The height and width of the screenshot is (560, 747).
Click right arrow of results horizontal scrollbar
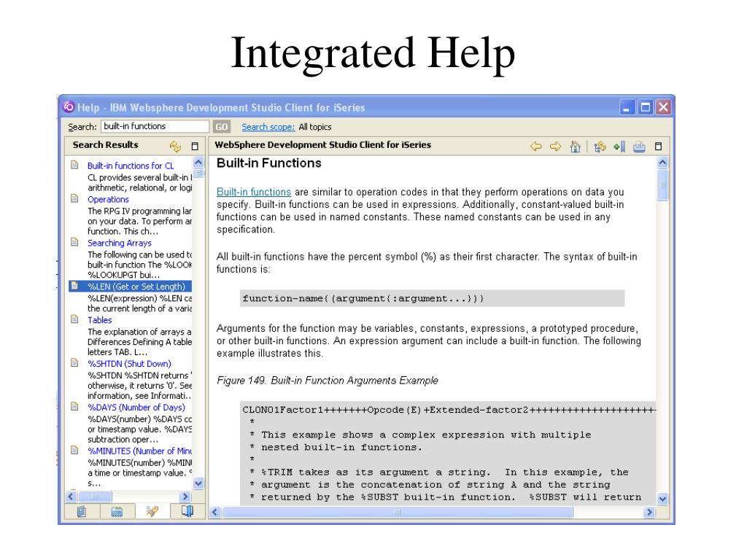tap(185, 497)
